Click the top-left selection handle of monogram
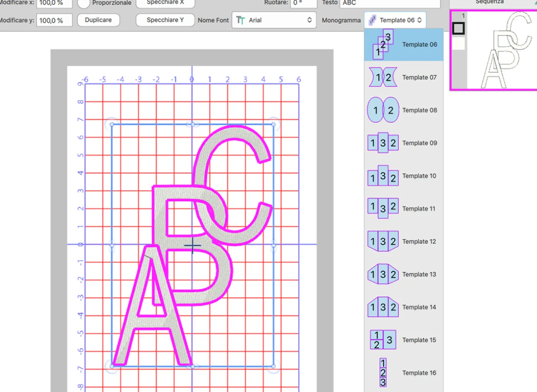537x392 pixels. tap(112, 125)
